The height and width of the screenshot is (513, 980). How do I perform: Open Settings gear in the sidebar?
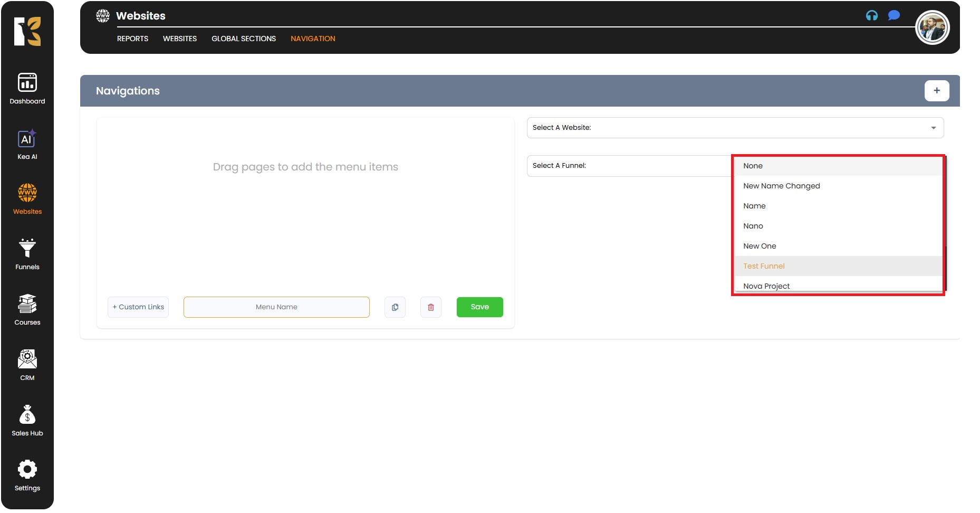[27, 470]
